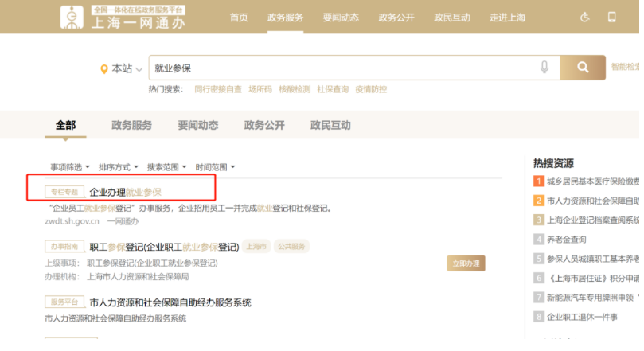
Task: Click the 办事指南 tag
Action: [x=64, y=246]
